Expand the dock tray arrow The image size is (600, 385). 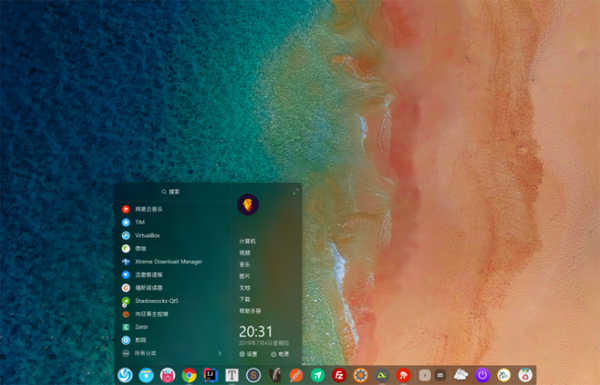click(x=425, y=375)
